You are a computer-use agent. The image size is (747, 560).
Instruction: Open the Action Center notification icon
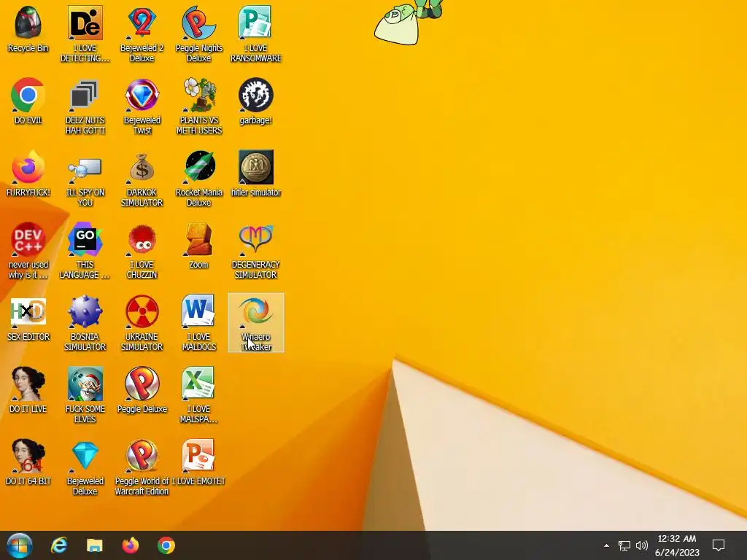pyautogui.click(x=719, y=545)
